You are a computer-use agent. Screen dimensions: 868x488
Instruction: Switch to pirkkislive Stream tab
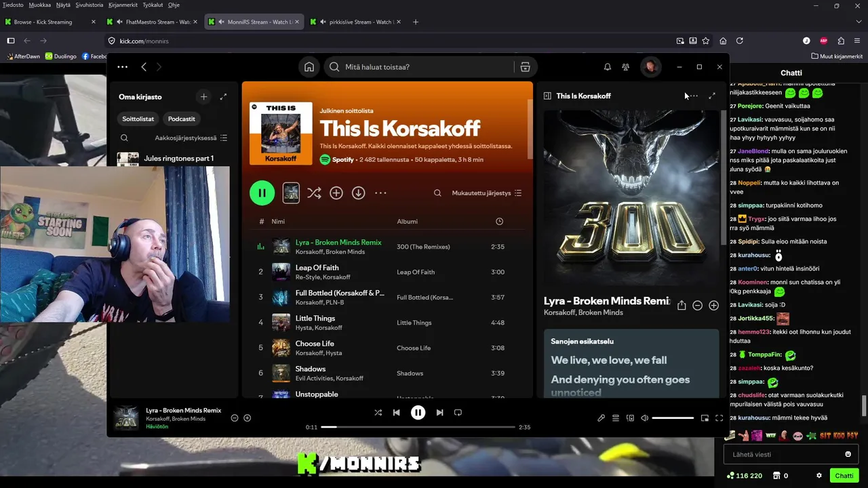point(356,22)
